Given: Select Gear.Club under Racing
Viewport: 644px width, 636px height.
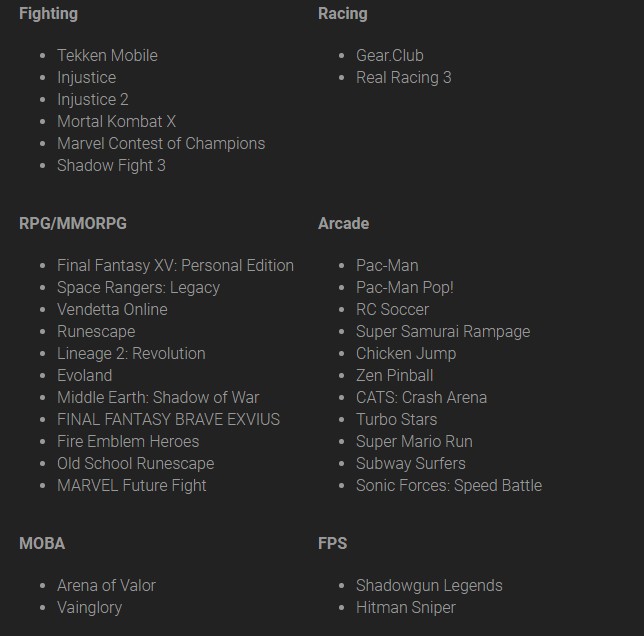Looking at the screenshot, I should tap(390, 55).
